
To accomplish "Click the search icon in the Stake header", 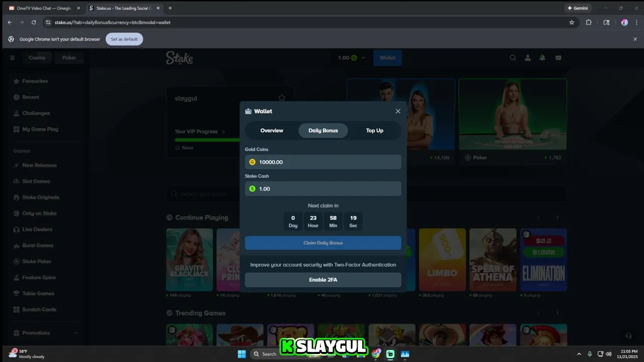I will (x=513, y=58).
